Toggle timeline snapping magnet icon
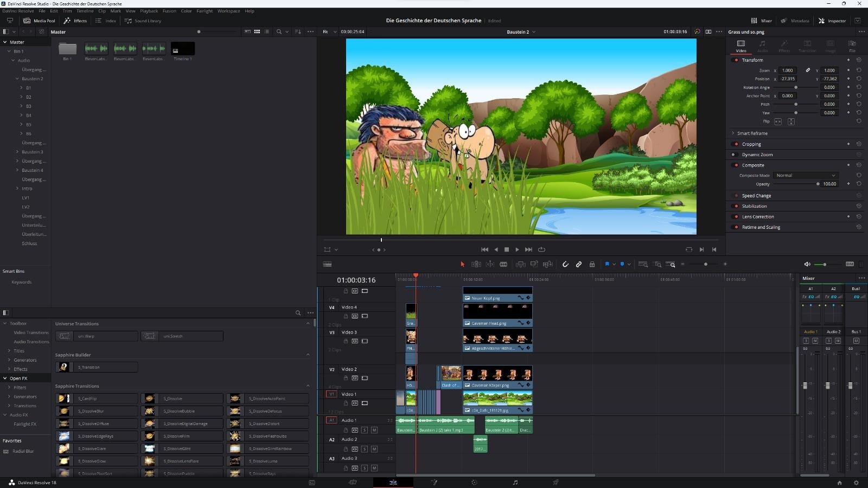Image resolution: width=868 pixels, height=488 pixels. pos(565,264)
